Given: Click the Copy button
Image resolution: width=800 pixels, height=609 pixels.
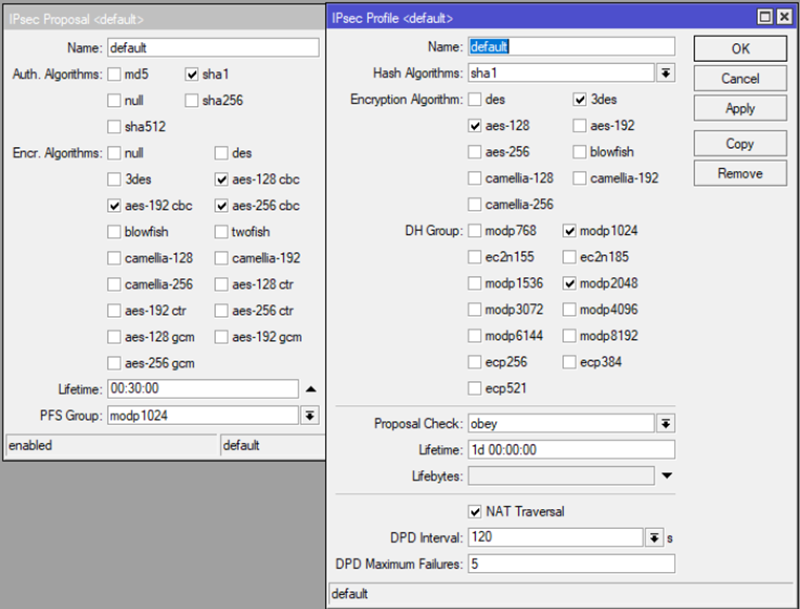Looking at the screenshot, I should pyautogui.click(x=740, y=144).
